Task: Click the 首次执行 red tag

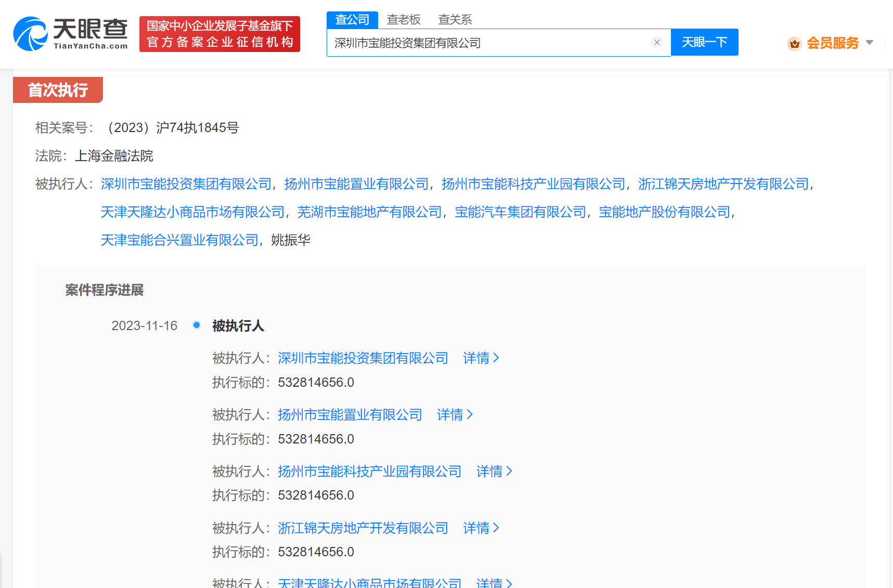Action: click(58, 90)
